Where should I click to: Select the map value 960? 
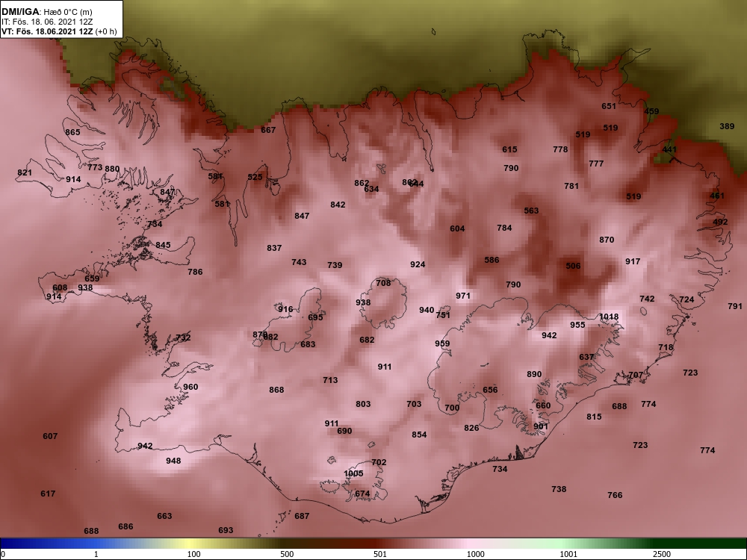(190, 387)
